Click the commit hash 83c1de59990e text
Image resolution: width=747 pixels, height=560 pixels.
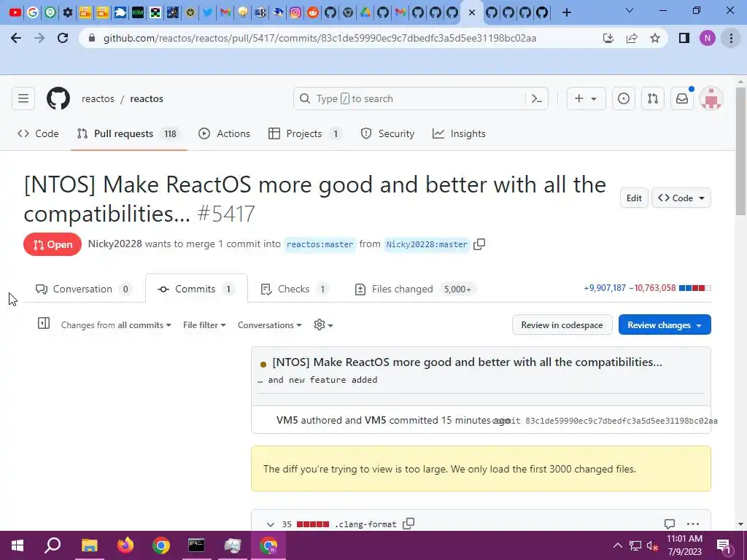[622, 421]
